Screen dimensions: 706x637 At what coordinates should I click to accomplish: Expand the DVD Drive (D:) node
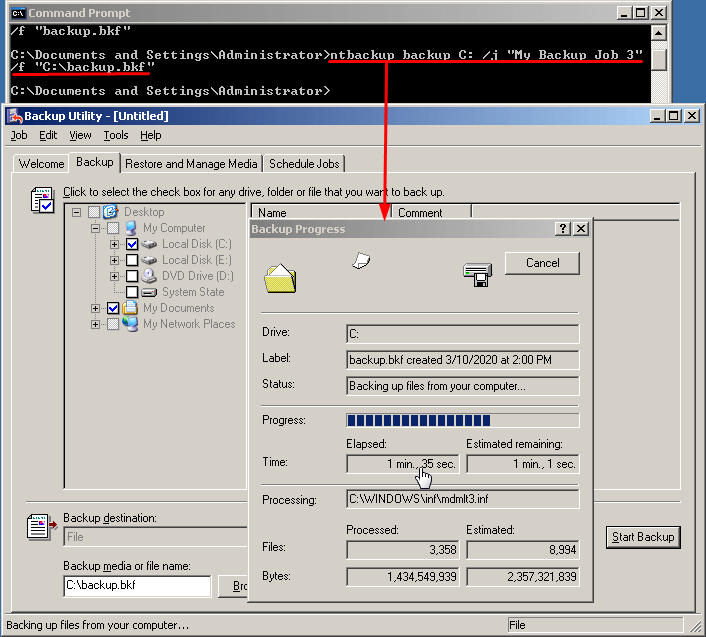coord(114,276)
